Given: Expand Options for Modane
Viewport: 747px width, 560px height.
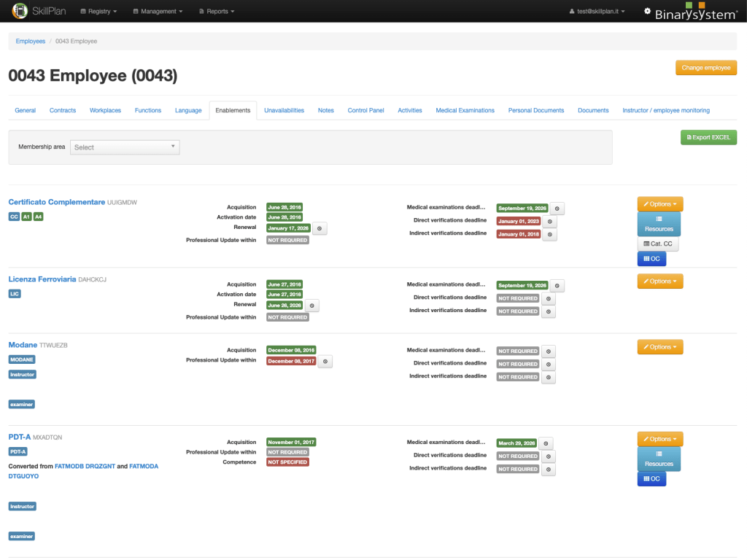Looking at the screenshot, I should (x=660, y=346).
